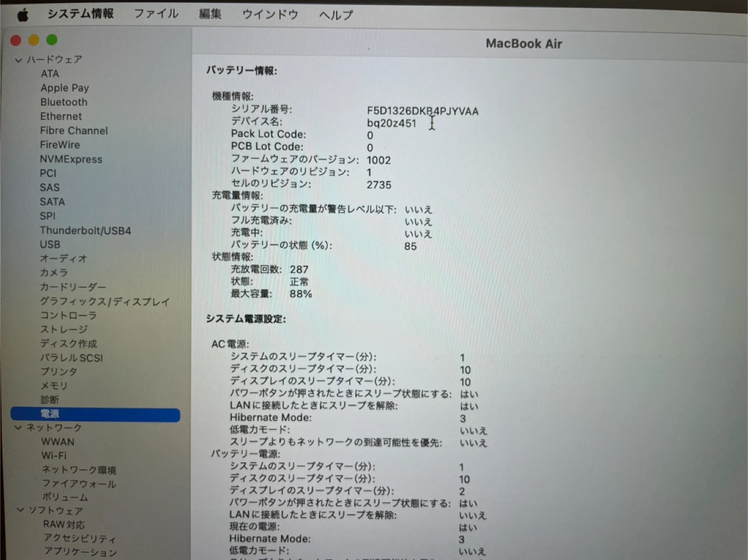This screenshot has height=560, width=748.
Task: Select メモリ in the sidebar
Action: click(54, 386)
